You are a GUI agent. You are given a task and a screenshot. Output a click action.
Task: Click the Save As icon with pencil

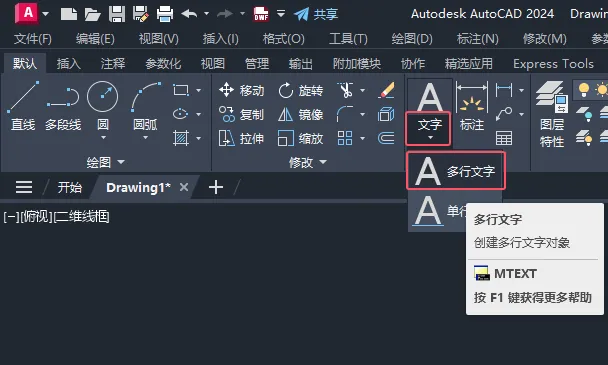140,14
